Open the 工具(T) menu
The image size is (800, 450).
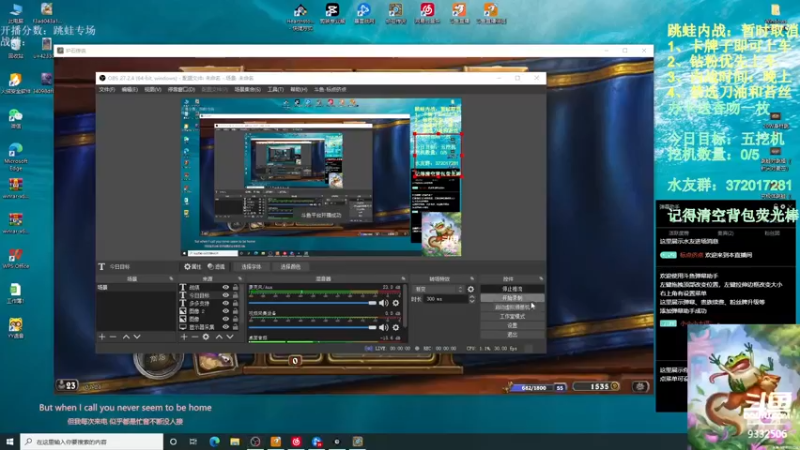tap(276, 89)
